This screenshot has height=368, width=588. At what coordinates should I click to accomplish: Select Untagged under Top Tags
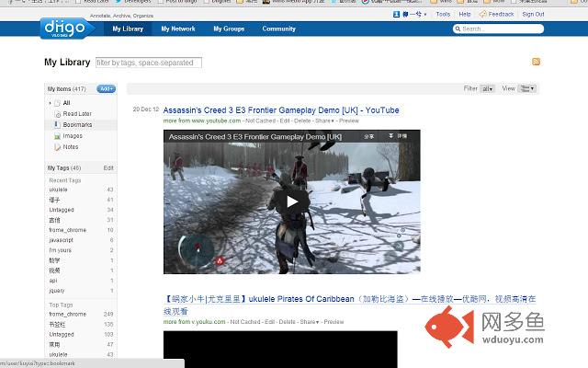coord(62,334)
